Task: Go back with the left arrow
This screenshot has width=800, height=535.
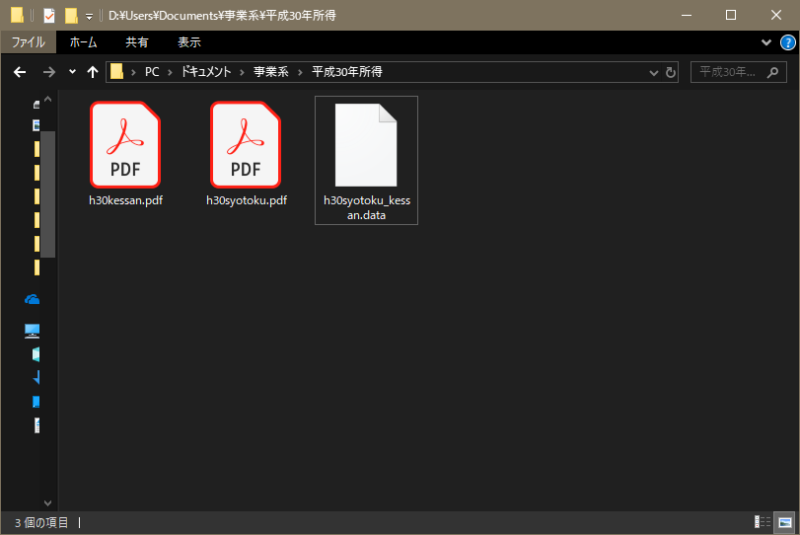Action: (19, 72)
